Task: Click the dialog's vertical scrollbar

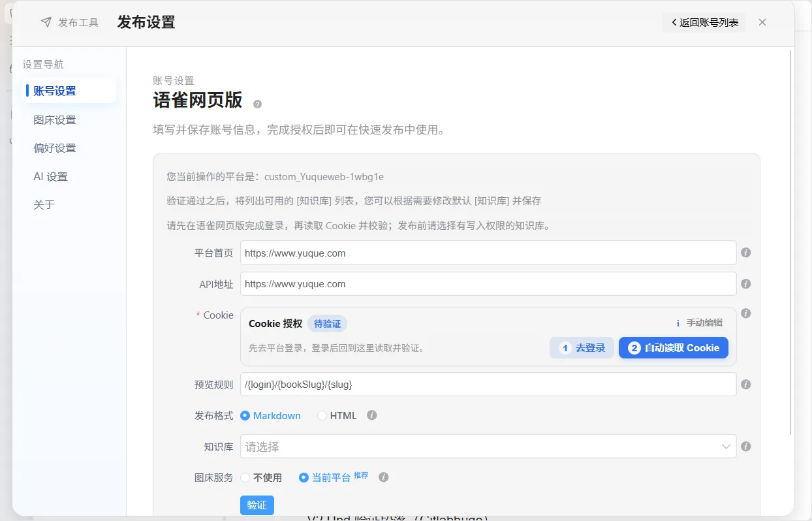Action: (792, 242)
